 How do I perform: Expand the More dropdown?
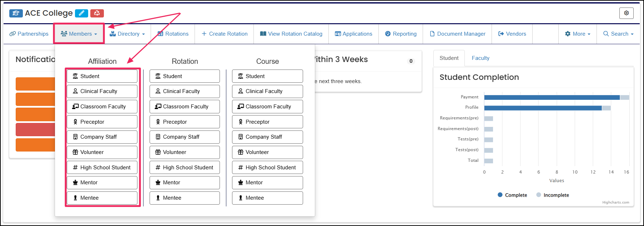tap(578, 34)
